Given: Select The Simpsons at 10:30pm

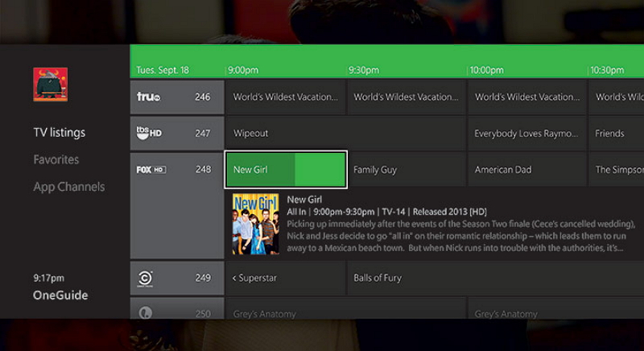Looking at the screenshot, I should [617, 170].
